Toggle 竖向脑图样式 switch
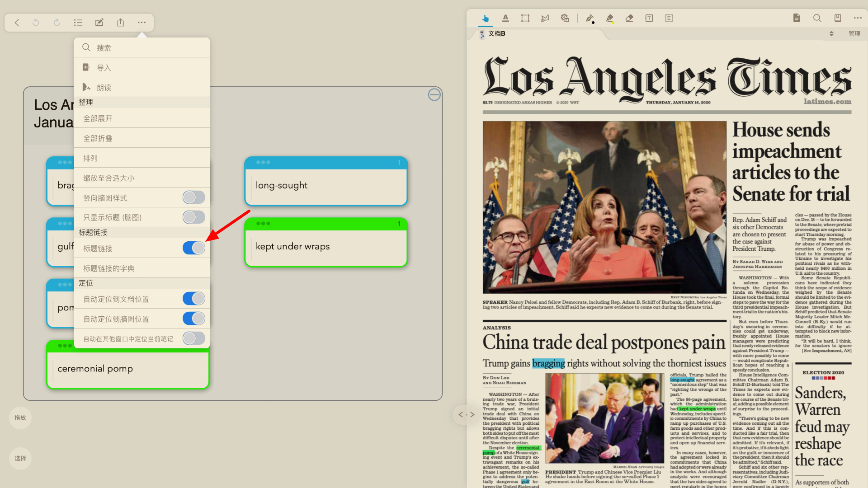The width and height of the screenshot is (868, 488). (194, 197)
